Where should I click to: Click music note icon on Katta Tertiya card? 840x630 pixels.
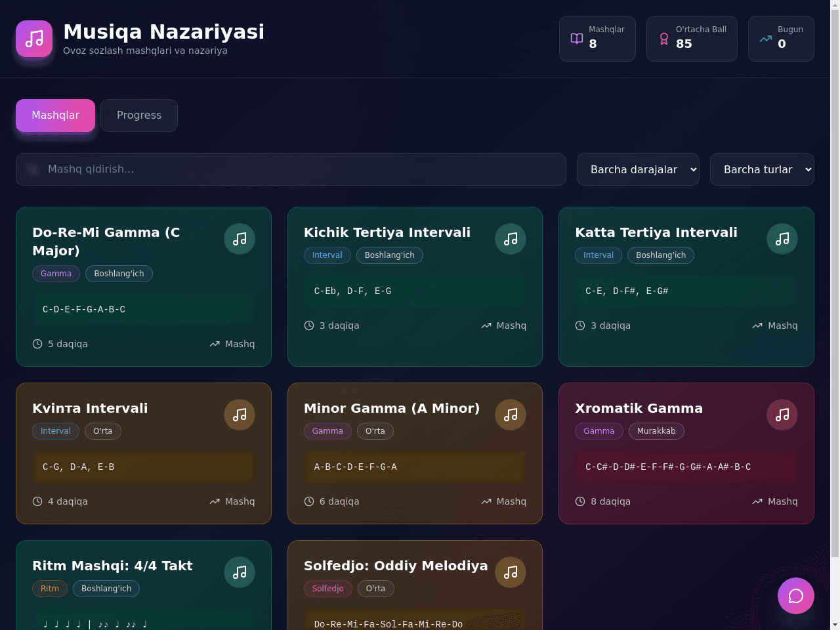[782, 239]
